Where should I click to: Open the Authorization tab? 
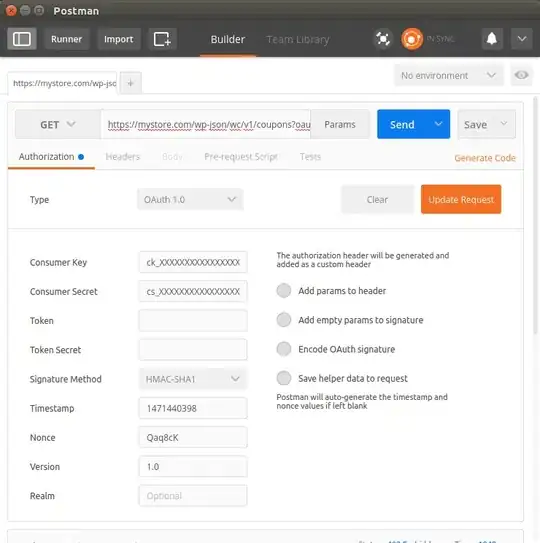(x=51, y=157)
